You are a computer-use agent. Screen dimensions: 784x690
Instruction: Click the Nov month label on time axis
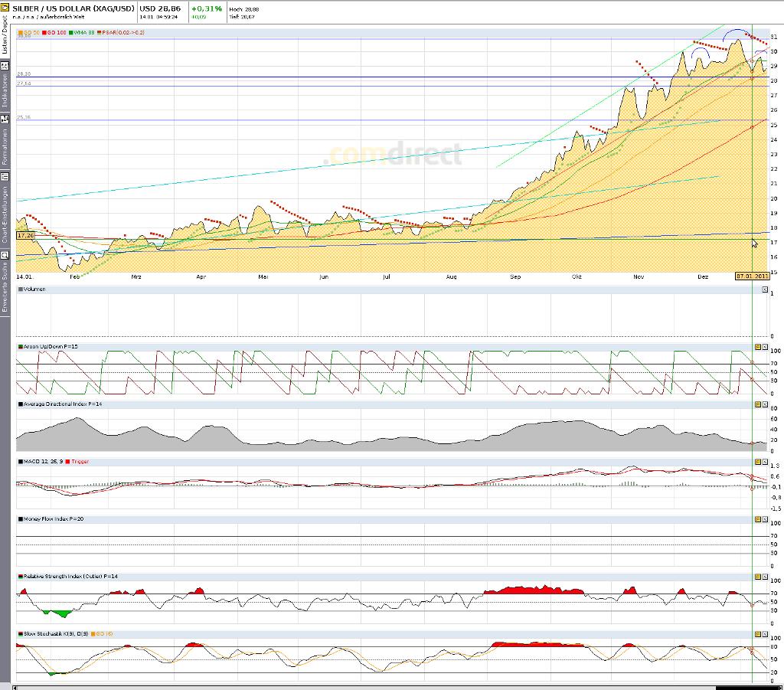tap(639, 276)
